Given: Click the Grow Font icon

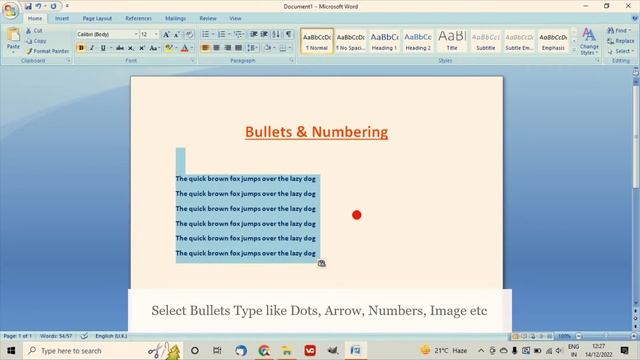Looking at the screenshot, I should [166, 35].
